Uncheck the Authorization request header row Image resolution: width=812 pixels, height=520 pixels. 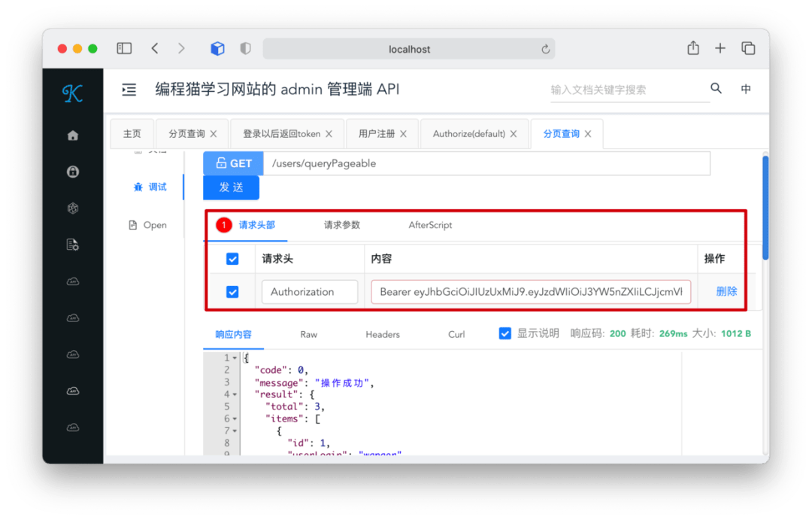[232, 291]
